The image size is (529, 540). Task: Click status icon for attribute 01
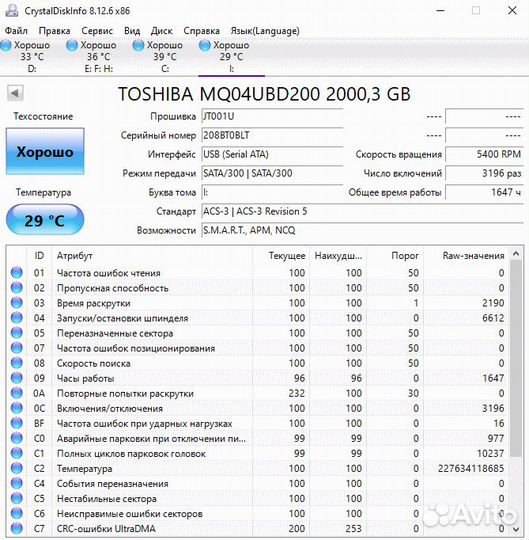click(17, 272)
